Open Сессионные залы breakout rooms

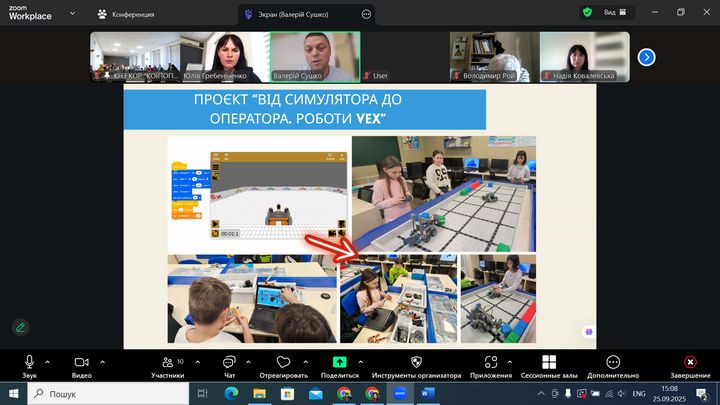[549, 362]
